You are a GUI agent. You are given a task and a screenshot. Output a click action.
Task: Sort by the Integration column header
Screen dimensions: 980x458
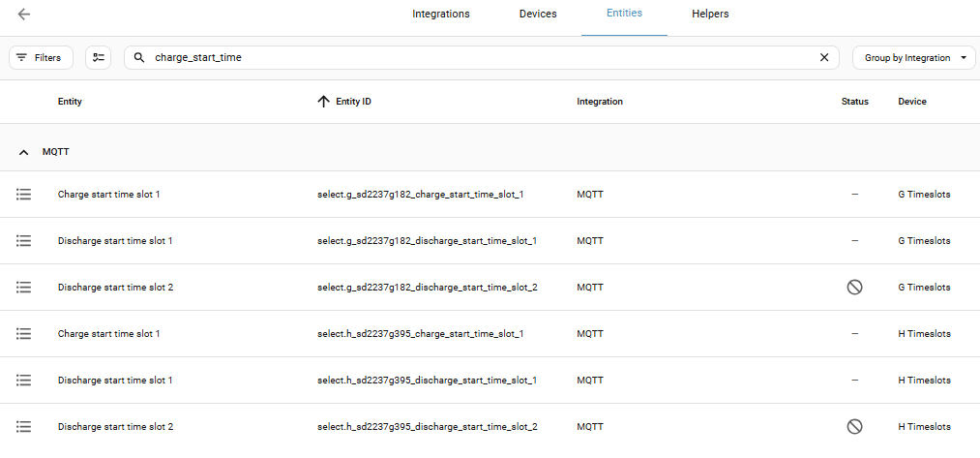click(600, 102)
